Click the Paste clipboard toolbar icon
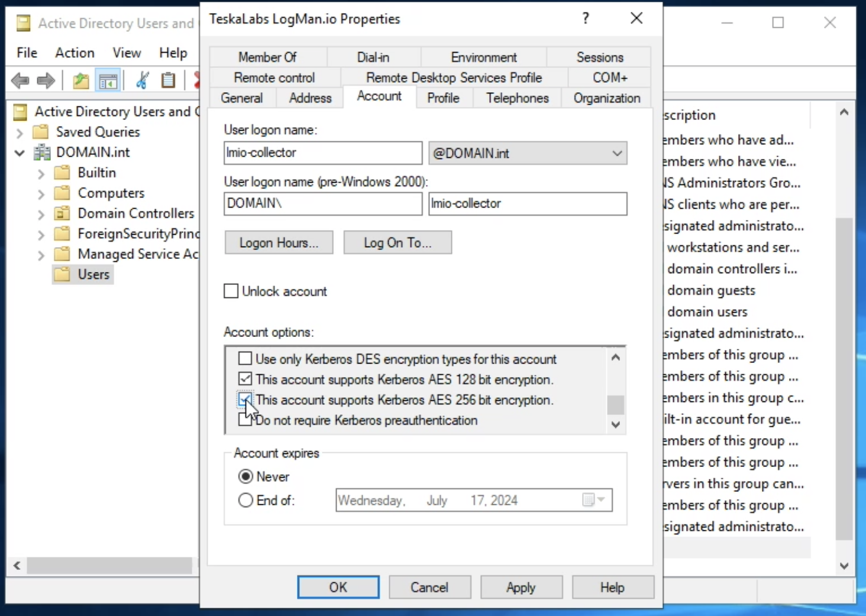The width and height of the screenshot is (866, 616). click(169, 80)
